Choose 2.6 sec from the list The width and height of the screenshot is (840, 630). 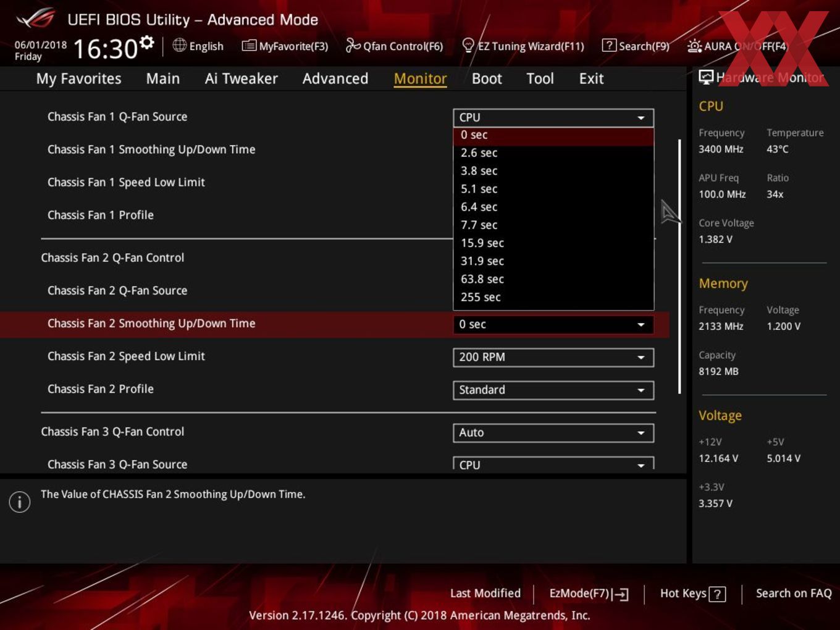553,153
